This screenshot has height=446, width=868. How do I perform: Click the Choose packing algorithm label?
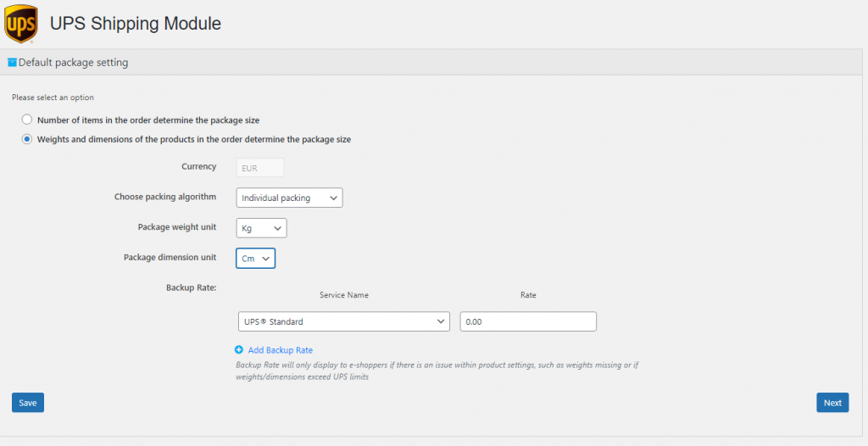point(165,197)
